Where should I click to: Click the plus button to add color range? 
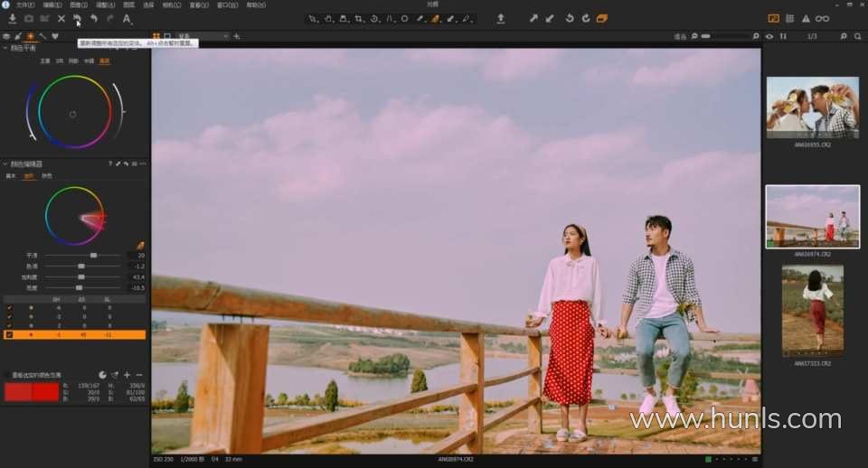[127, 374]
